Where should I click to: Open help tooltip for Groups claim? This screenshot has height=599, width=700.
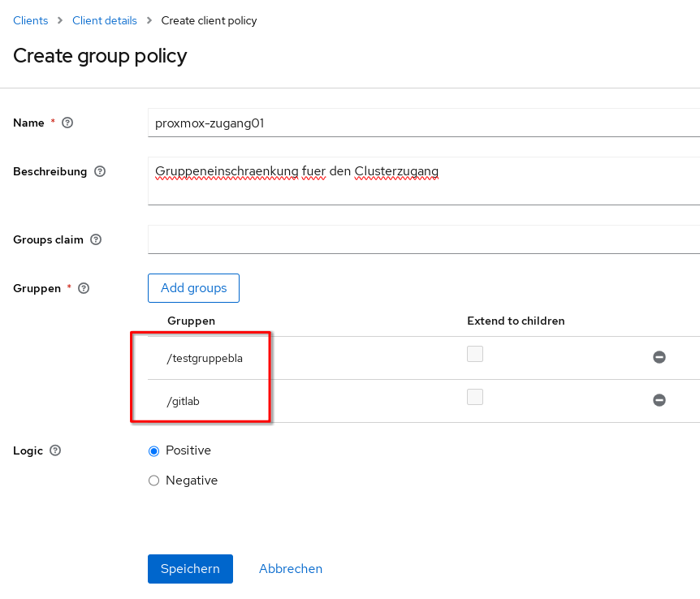tap(96, 240)
